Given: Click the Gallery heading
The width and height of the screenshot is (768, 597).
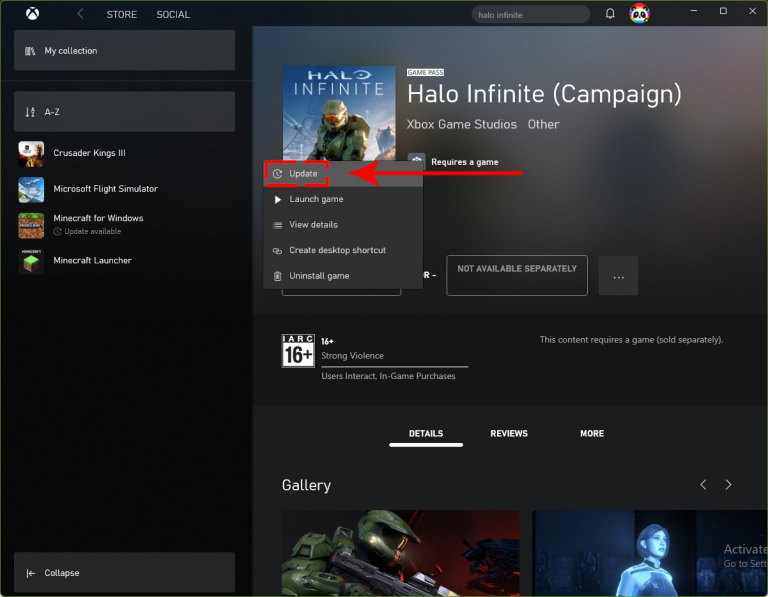Looking at the screenshot, I should 306,485.
